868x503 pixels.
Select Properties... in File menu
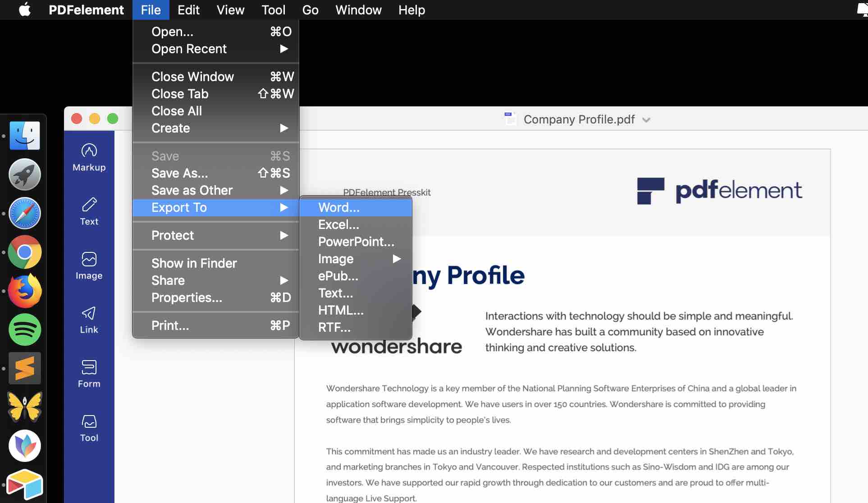(216, 297)
